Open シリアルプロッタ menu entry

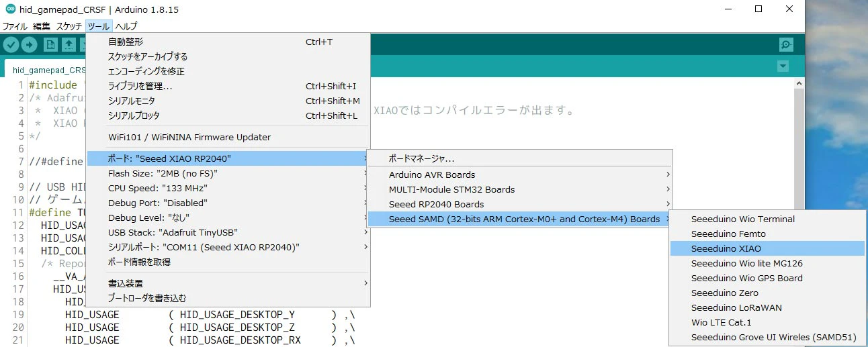(x=228, y=115)
